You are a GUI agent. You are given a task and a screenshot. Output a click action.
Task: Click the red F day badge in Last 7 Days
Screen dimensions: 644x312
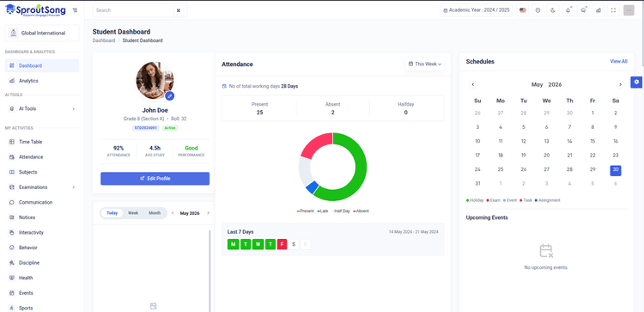click(282, 244)
